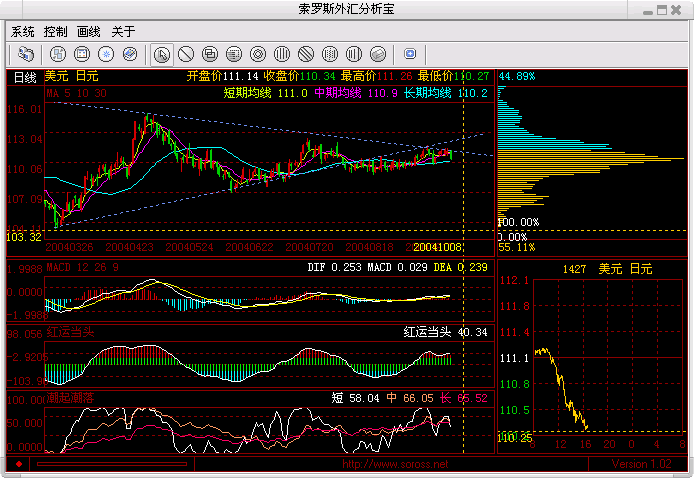Viewport: 694px width, 478px height.
Task: Click the 收盘价110.34 value
Action: click(300, 76)
